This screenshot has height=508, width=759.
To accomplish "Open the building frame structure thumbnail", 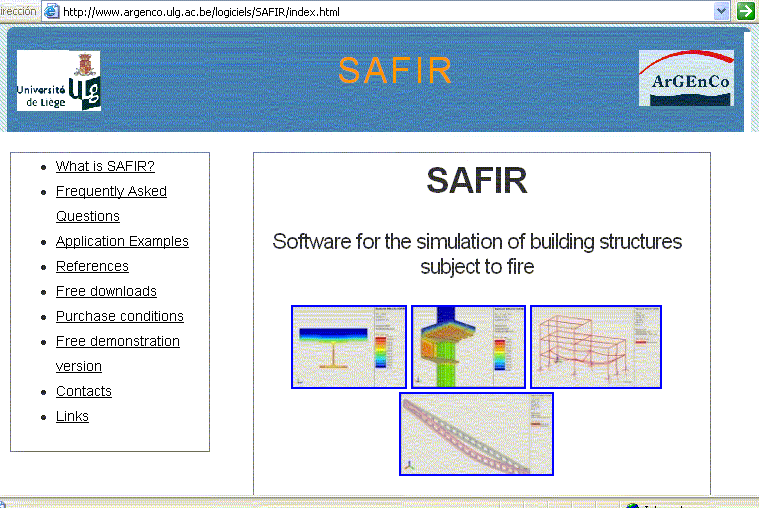I will coord(596,347).
